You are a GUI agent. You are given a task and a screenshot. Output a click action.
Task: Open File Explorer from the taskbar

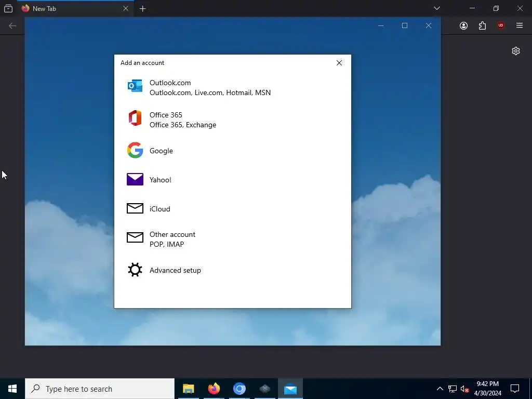pos(188,389)
